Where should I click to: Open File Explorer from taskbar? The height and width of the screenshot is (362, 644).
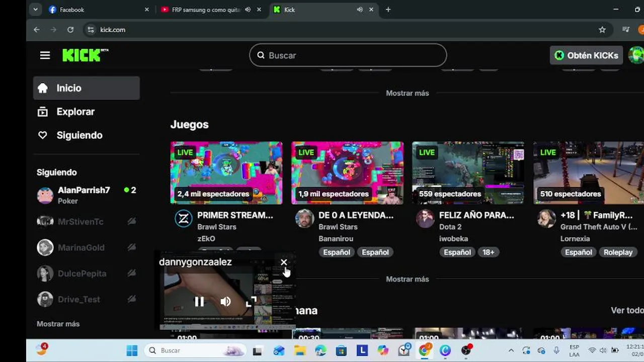coord(300,350)
